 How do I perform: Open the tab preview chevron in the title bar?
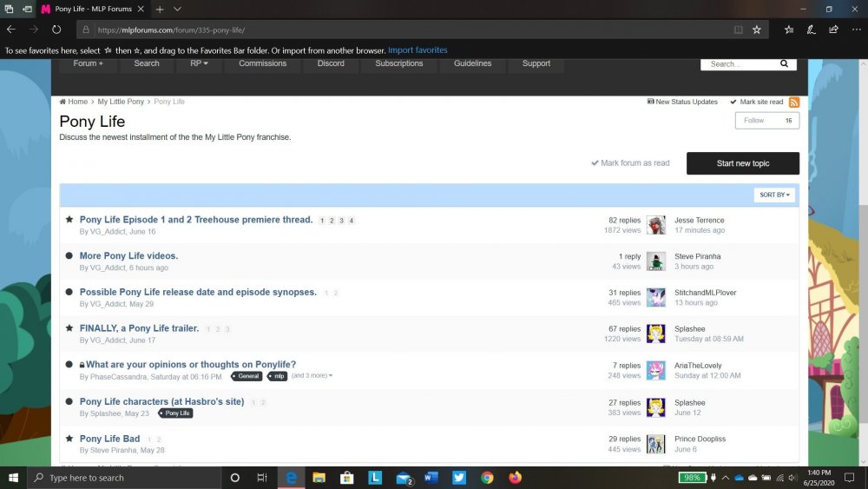[x=177, y=9]
